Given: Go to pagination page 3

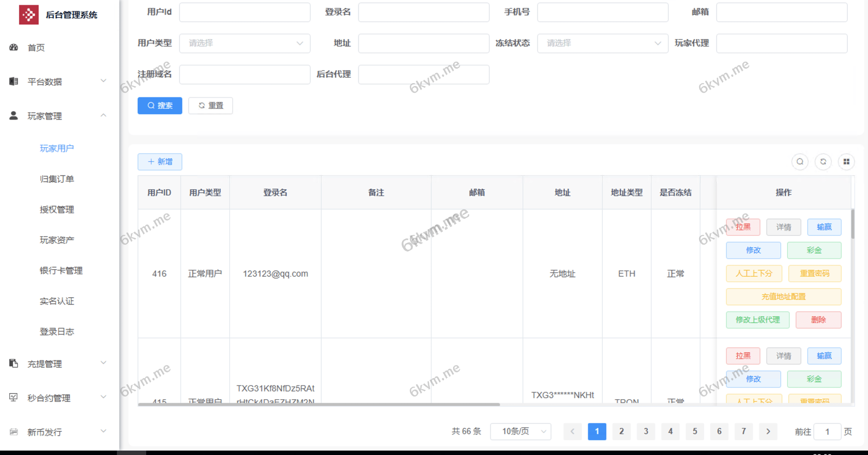Looking at the screenshot, I should click(x=646, y=431).
